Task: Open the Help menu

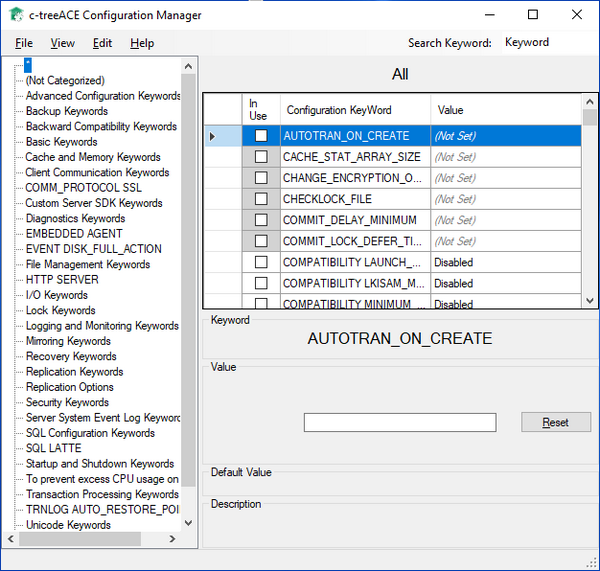Action: coord(142,43)
